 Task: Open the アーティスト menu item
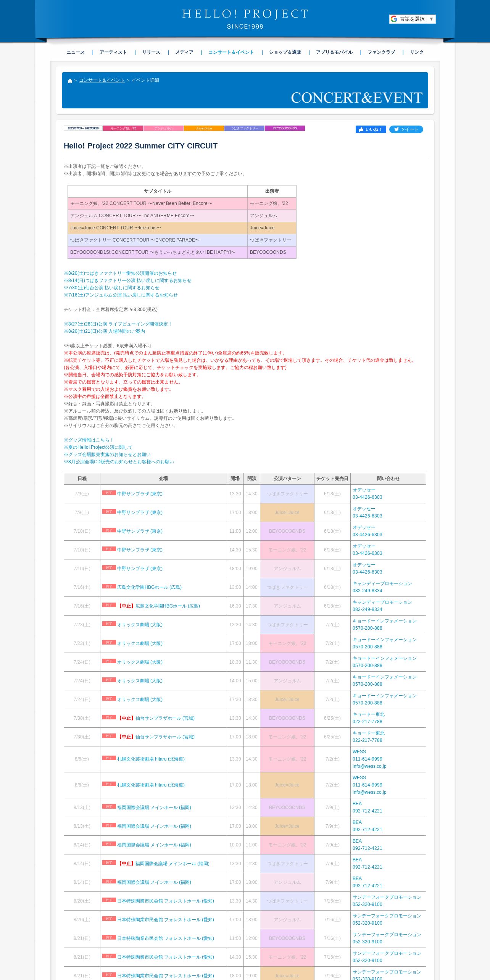pyautogui.click(x=113, y=52)
